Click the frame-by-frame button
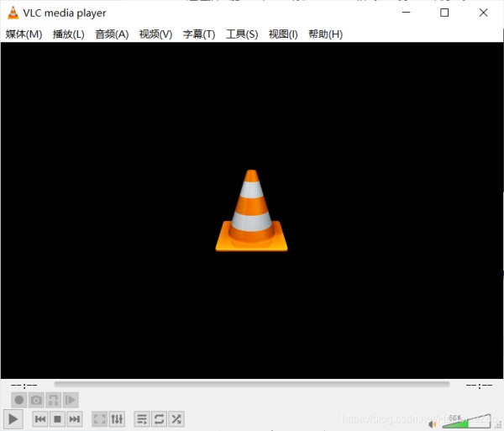This screenshot has width=504, height=431. [71, 400]
